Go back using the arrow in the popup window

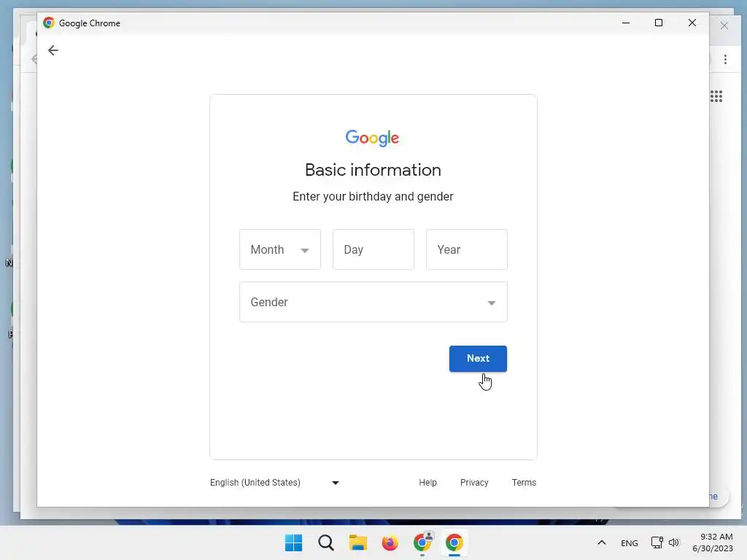(53, 50)
